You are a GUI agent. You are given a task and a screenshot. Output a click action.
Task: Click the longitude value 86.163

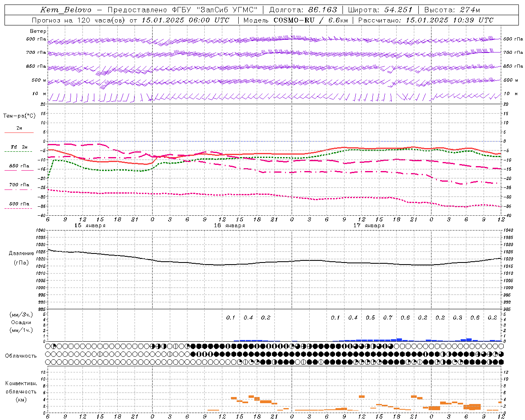point(322,10)
